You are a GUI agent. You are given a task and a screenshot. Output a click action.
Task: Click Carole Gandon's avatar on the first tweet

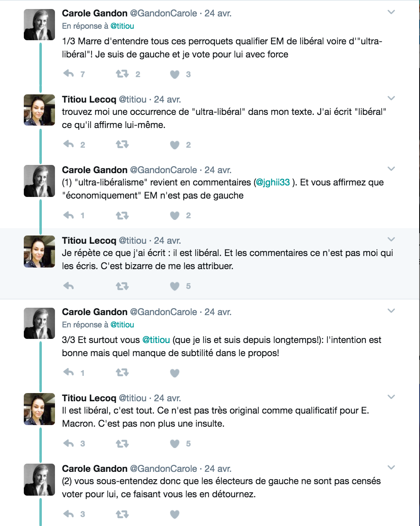[39, 25]
